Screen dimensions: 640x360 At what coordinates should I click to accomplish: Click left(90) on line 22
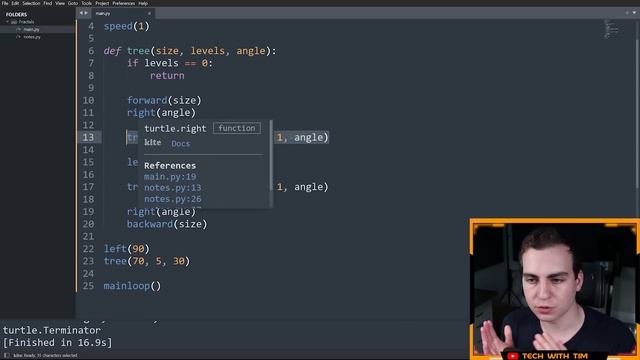127,249
